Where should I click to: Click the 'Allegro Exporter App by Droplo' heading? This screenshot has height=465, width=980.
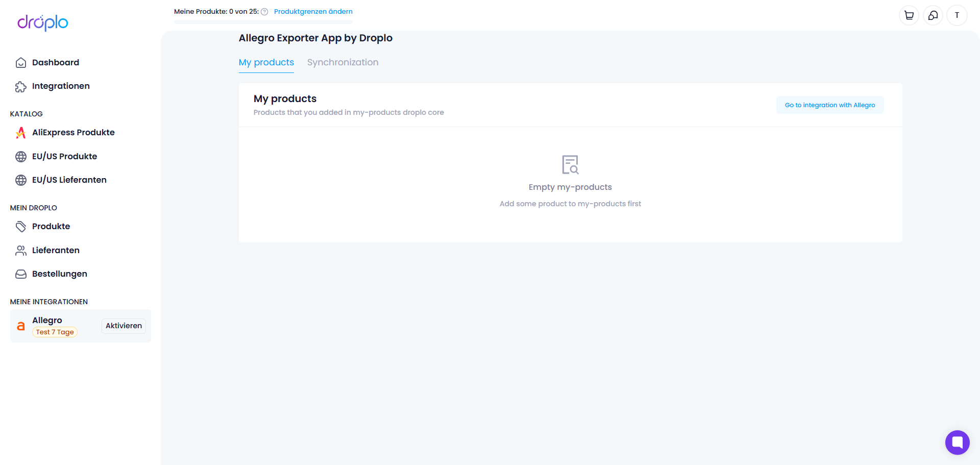(x=315, y=38)
